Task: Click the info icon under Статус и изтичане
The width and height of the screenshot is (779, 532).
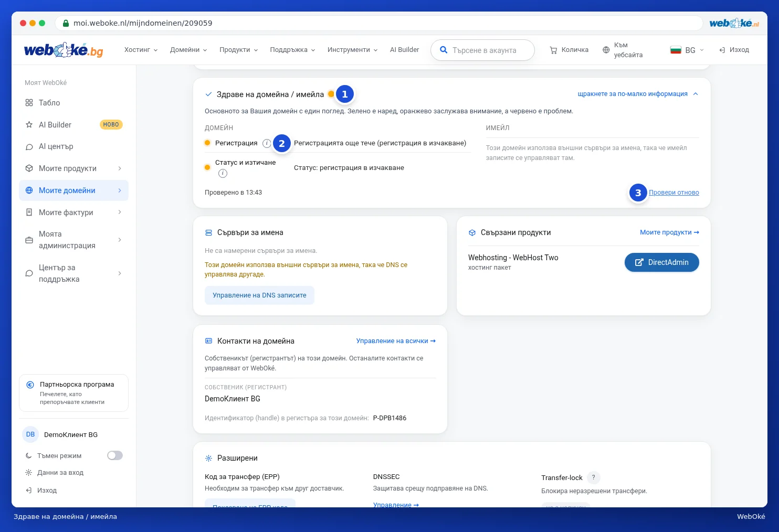Action: [x=223, y=173]
